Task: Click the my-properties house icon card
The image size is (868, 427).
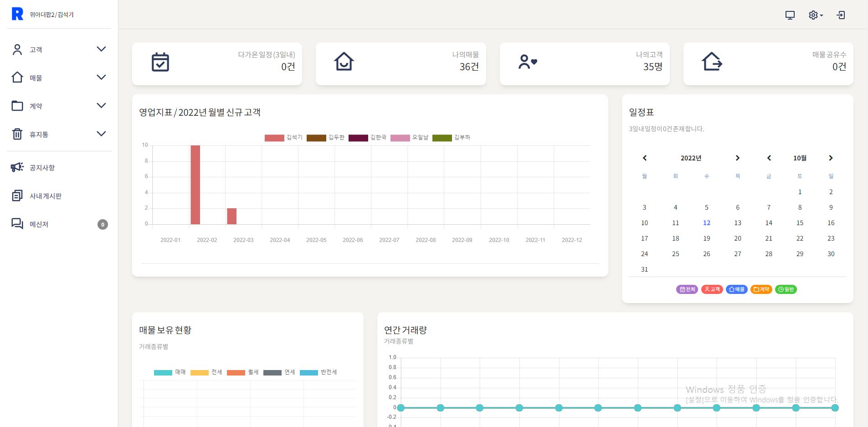Action: [344, 62]
